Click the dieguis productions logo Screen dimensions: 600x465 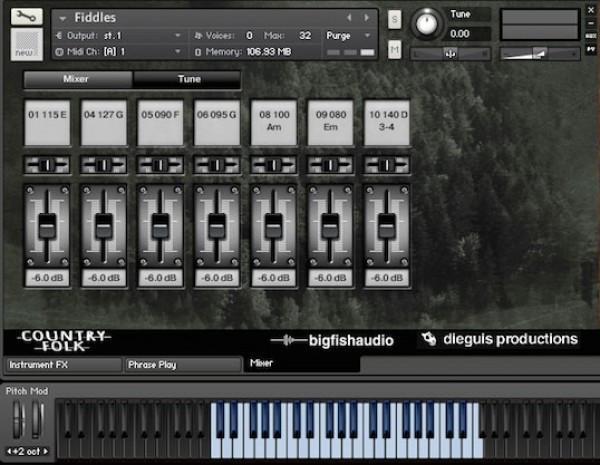pyautogui.click(x=499, y=340)
